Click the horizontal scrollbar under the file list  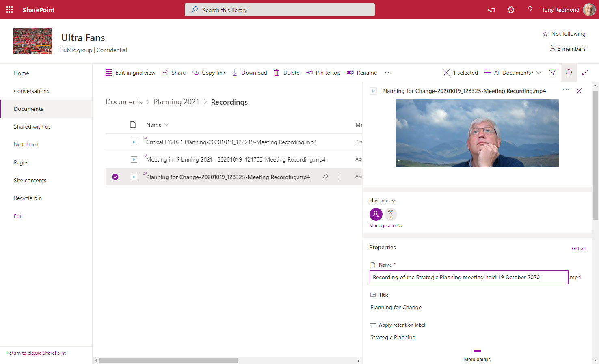(169, 360)
